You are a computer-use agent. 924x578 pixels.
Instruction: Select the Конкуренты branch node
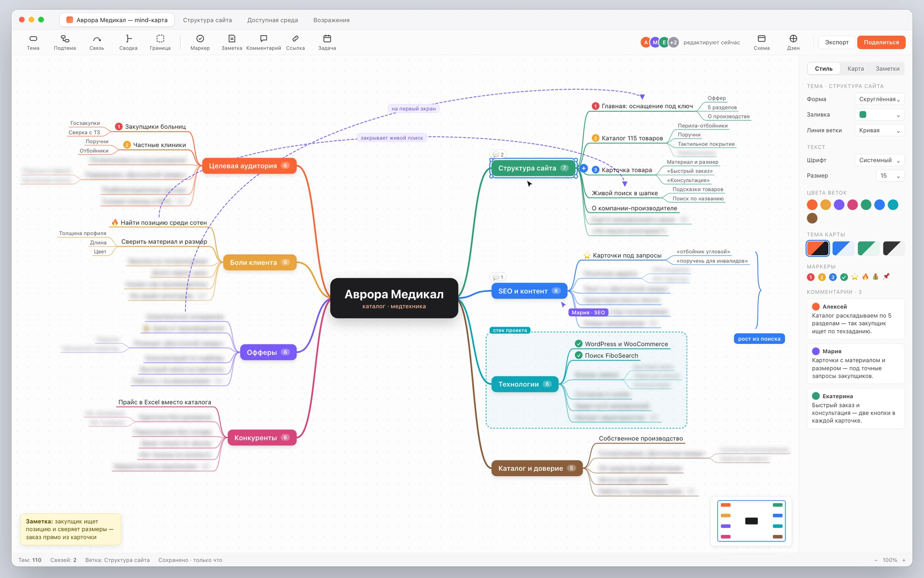pyautogui.click(x=262, y=438)
